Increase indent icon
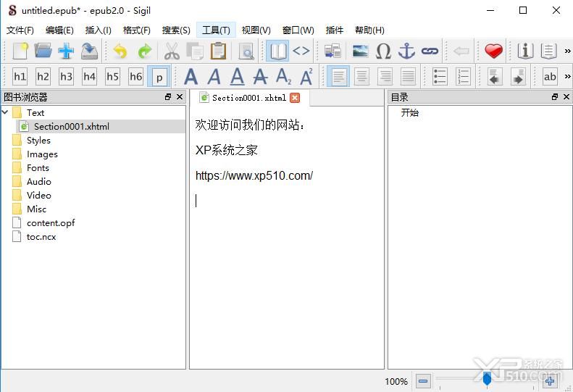Screen dimensions: 573x392 click(518, 76)
